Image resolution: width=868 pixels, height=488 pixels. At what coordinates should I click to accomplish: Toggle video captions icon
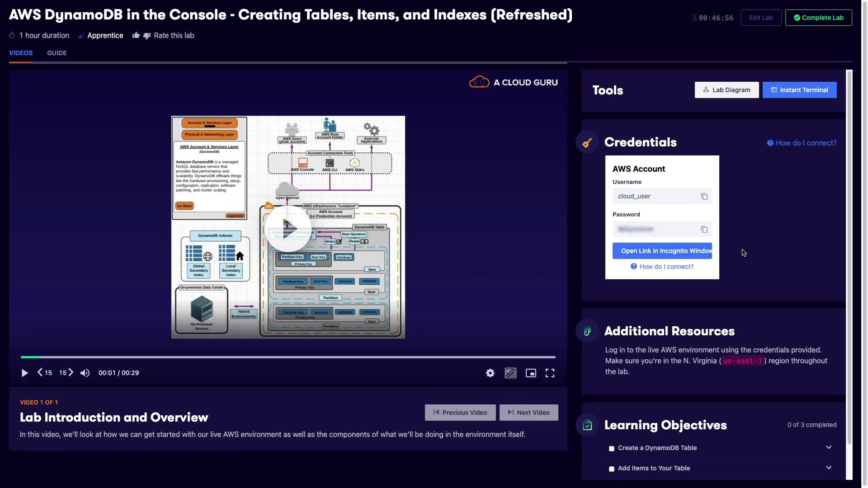coord(510,373)
